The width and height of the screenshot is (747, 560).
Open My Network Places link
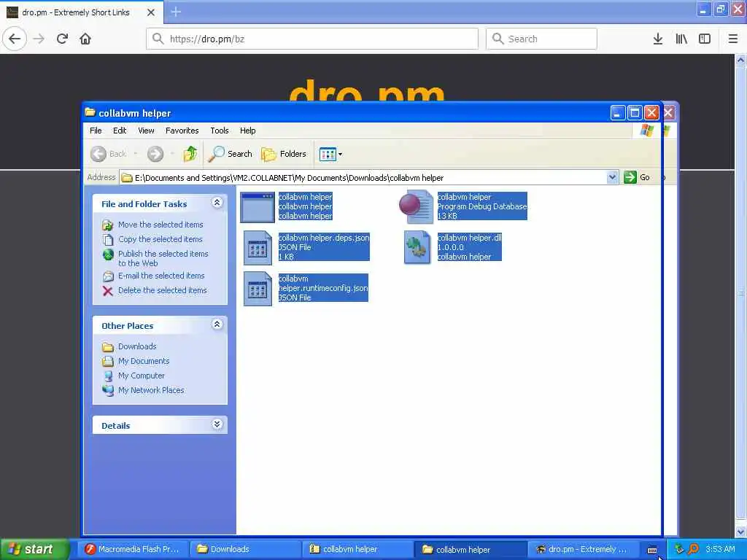point(150,390)
